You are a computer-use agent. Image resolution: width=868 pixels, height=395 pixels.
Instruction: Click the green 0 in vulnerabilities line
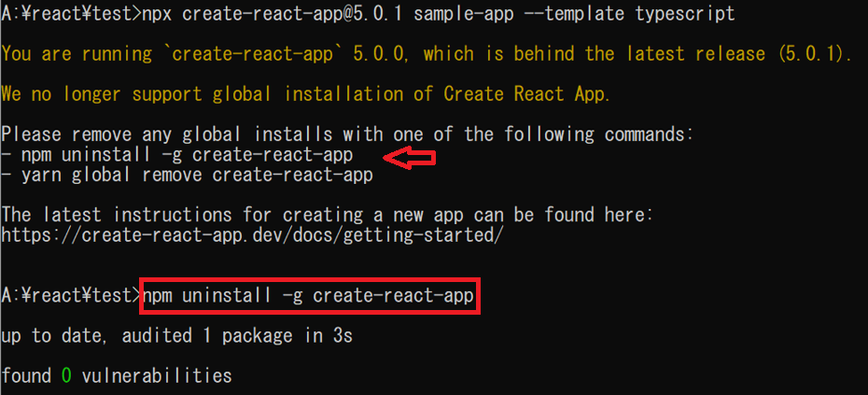(x=66, y=375)
